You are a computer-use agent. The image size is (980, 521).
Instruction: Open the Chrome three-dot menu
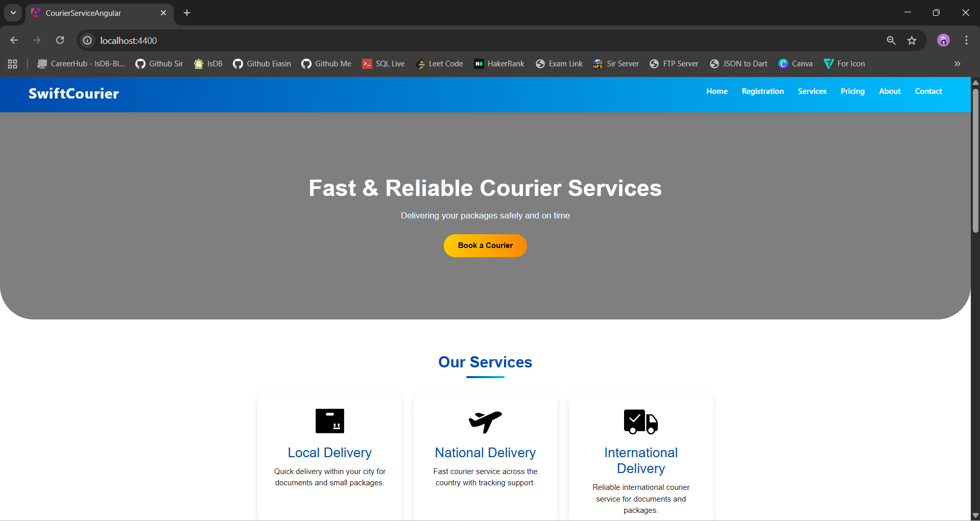966,40
